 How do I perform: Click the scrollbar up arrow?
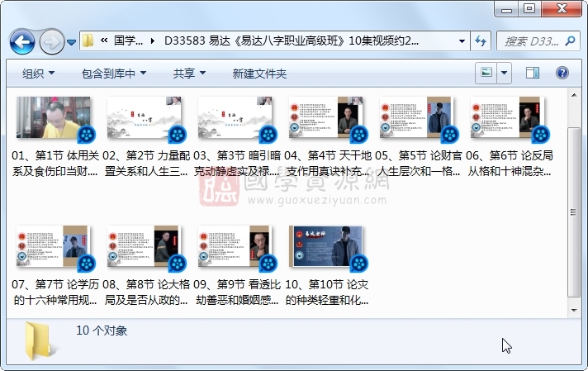click(574, 95)
